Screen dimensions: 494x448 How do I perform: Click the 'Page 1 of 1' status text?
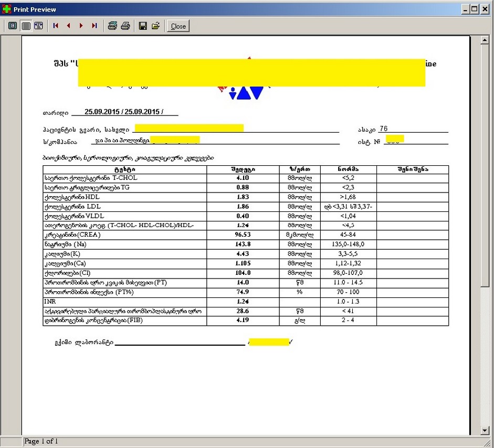[41, 441]
